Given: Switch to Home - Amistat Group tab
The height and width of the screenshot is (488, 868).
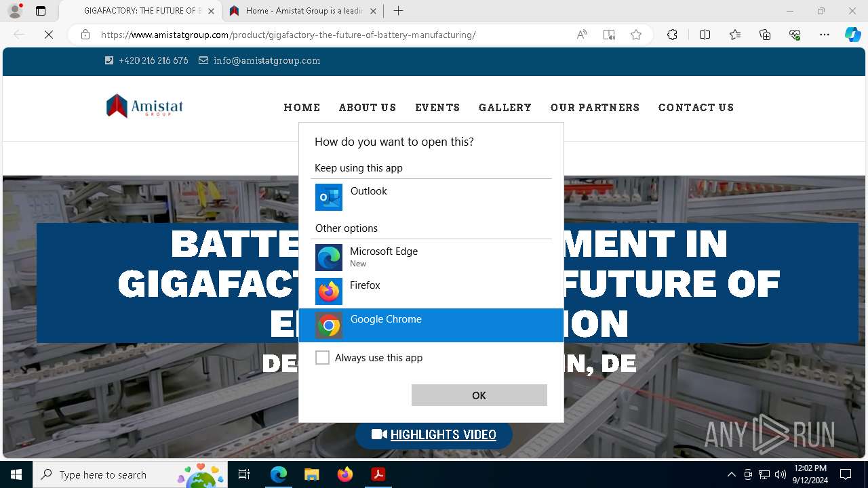Looking at the screenshot, I should (302, 11).
